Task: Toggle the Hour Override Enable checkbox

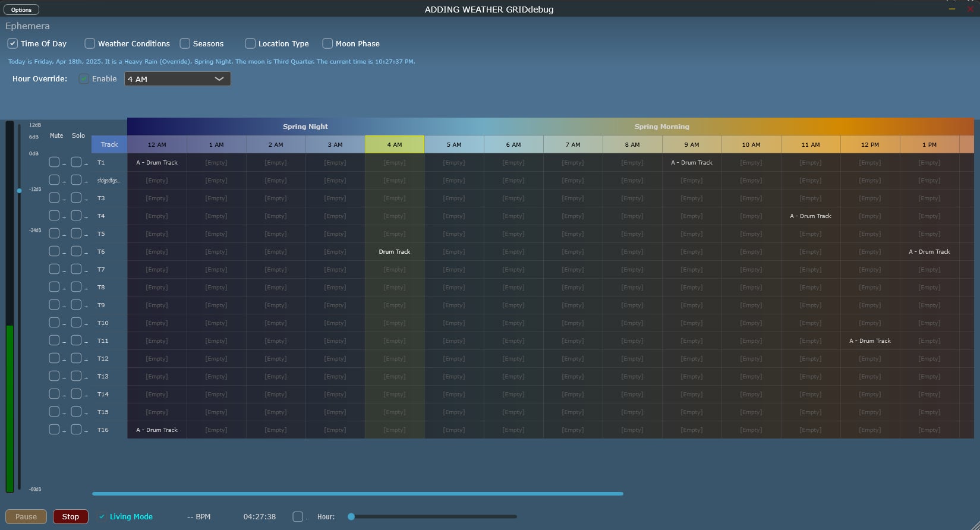Action: tap(84, 79)
